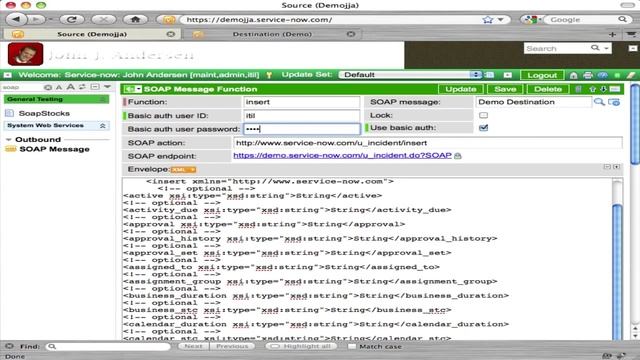Tick the Lock checkbox
Image resolution: width=640 pixels, height=360 pixels.
(x=484, y=115)
